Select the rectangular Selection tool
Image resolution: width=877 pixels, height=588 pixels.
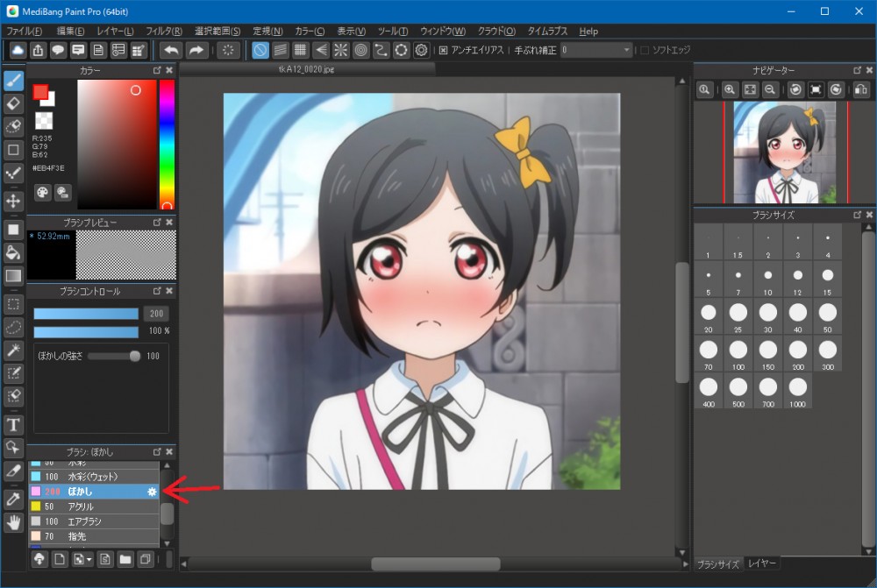13,305
